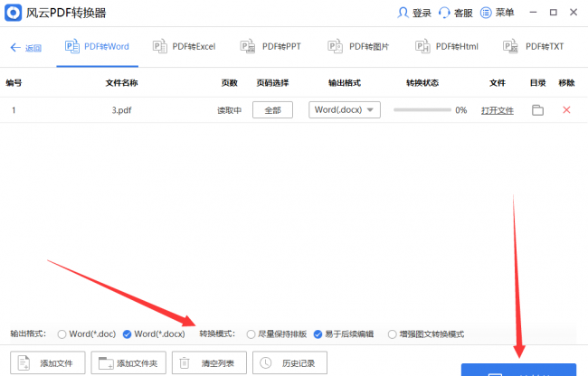
Task: Click row number 1 cell
Action: (14, 110)
